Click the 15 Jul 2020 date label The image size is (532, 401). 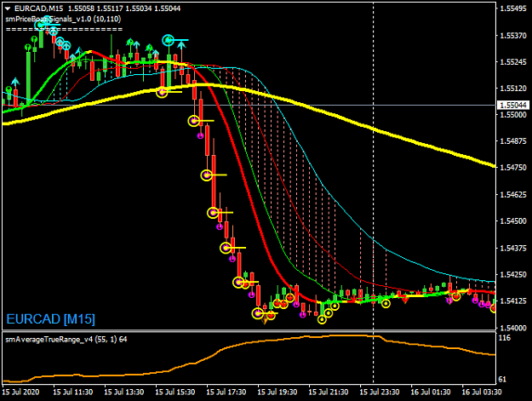coord(20,392)
